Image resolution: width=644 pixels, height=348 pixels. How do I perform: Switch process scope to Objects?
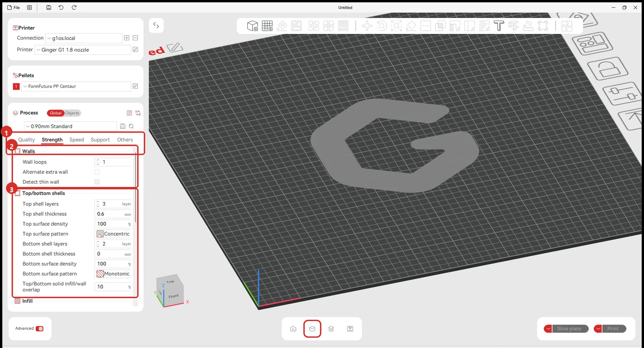(x=72, y=113)
